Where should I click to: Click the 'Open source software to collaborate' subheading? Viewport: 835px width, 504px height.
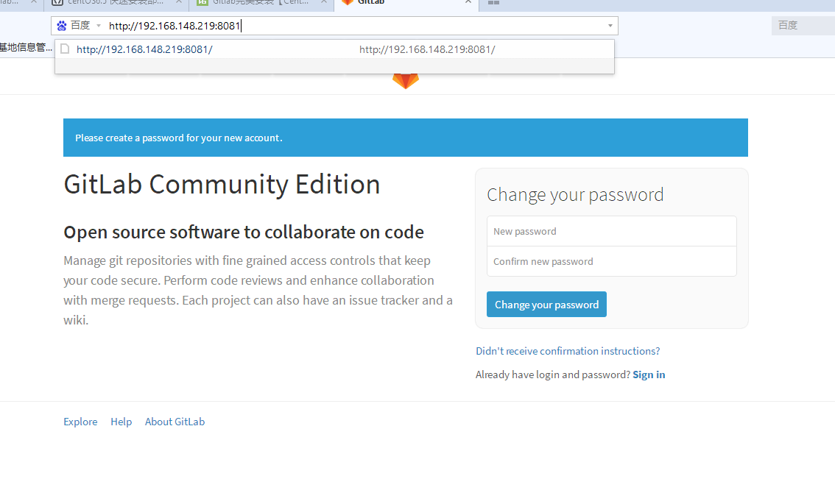(x=244, y=232)
